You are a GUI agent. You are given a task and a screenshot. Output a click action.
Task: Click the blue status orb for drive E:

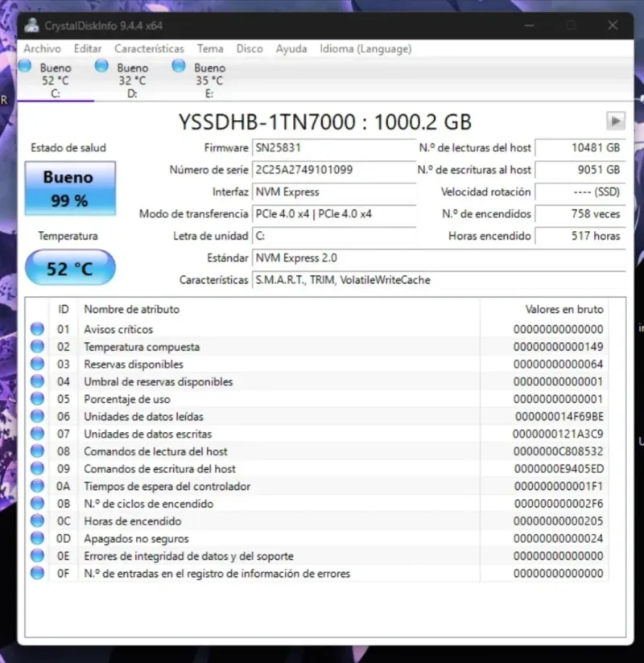[x=179, y=65]
